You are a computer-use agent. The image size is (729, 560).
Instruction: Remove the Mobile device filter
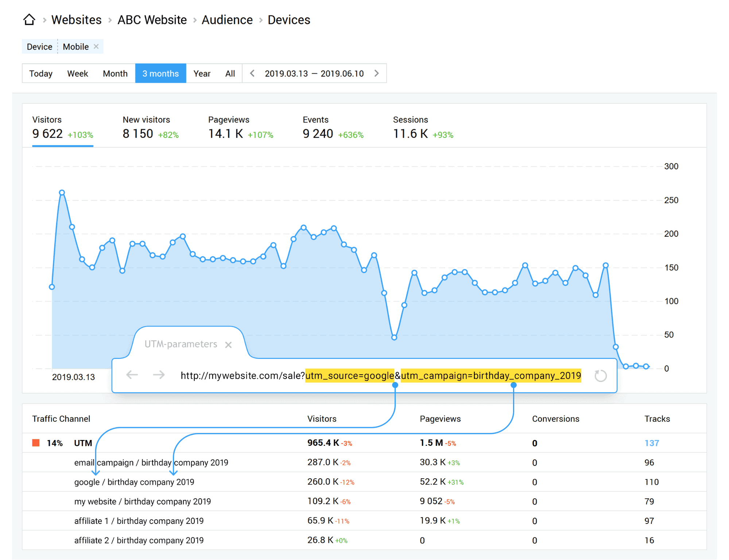(96, 47)
